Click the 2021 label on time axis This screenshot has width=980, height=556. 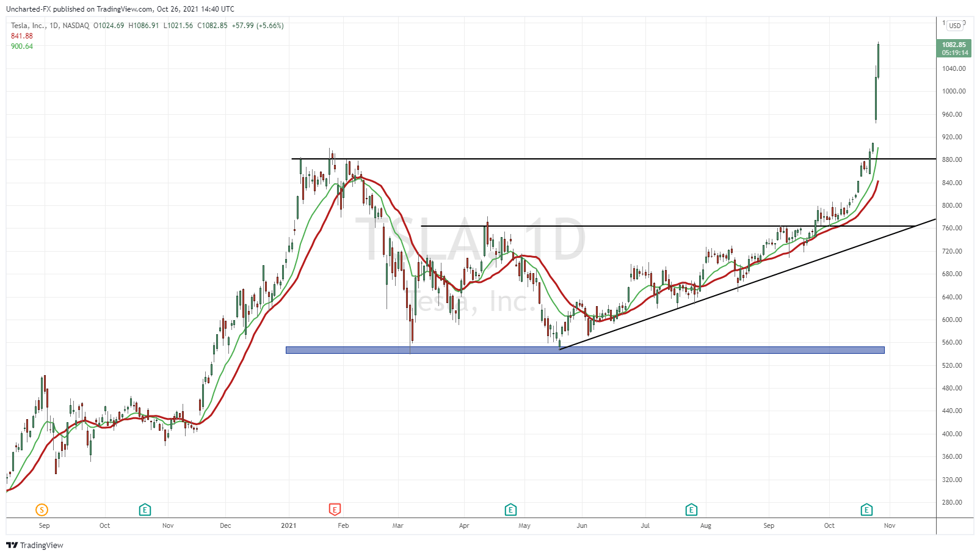pos(288,525)
